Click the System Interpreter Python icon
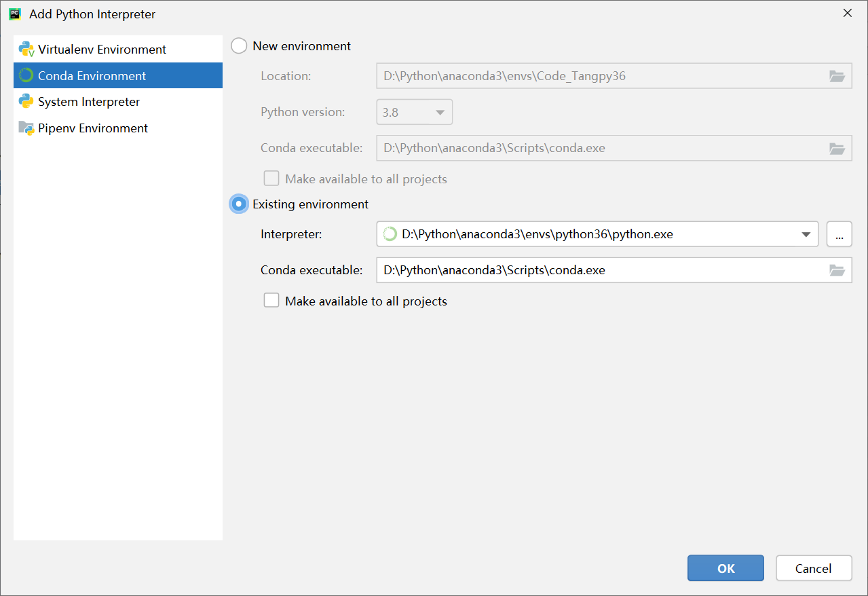This screenshot has height=596, width=868. [26, 102]
